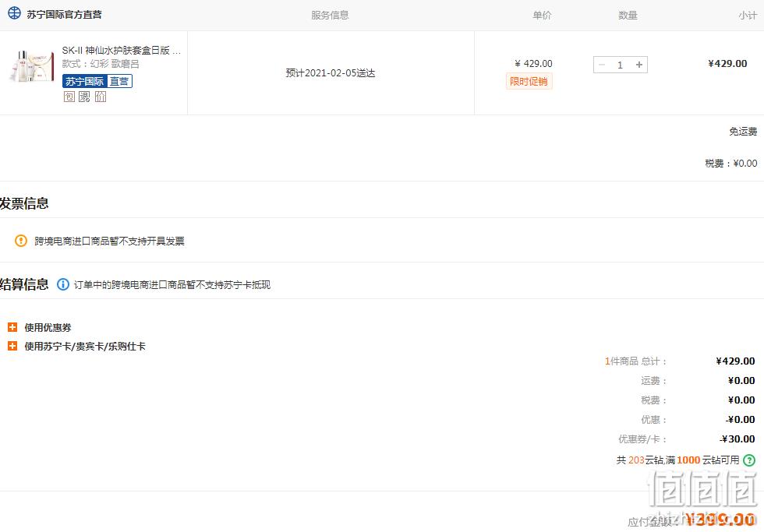Click the 款式：幻彩 歌磨吕 style text
764x532 pixels.
101,64
